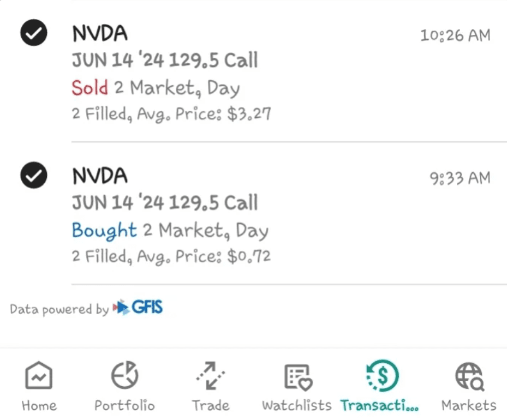Select the Transactions dollar icon
Image resolution: width=507 pixels, height=420 pixels.
click(x=382, y=376)
